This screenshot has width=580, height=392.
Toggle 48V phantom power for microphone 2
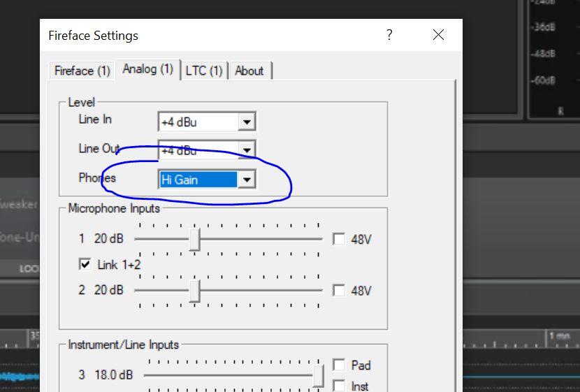[x=340, y=290]
